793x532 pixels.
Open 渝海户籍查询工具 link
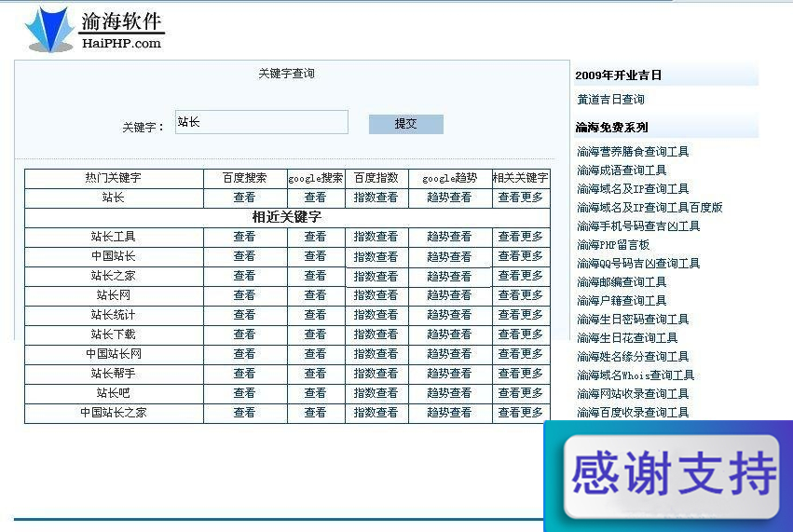(622, 300)
